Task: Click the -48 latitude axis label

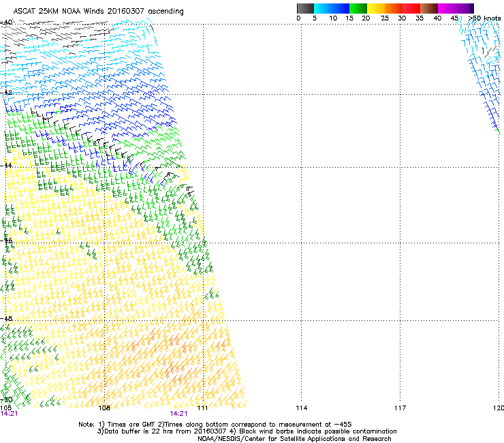Action: [x=6, y=318]
